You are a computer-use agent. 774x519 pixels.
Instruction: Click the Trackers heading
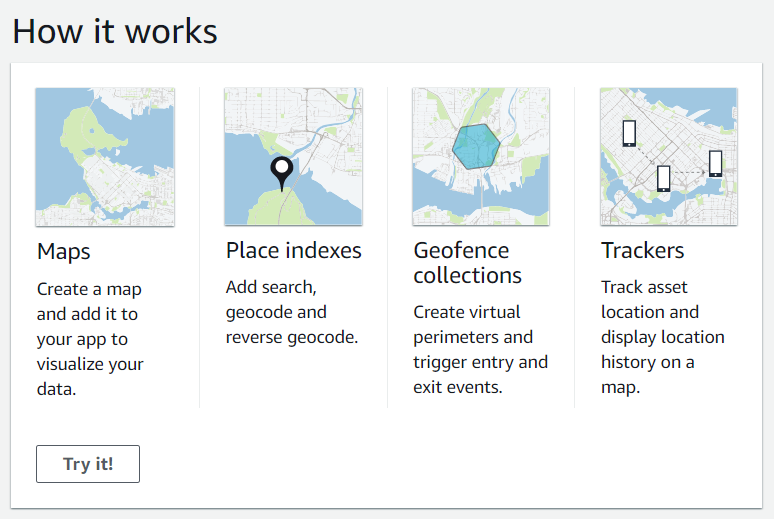[643, 250]
